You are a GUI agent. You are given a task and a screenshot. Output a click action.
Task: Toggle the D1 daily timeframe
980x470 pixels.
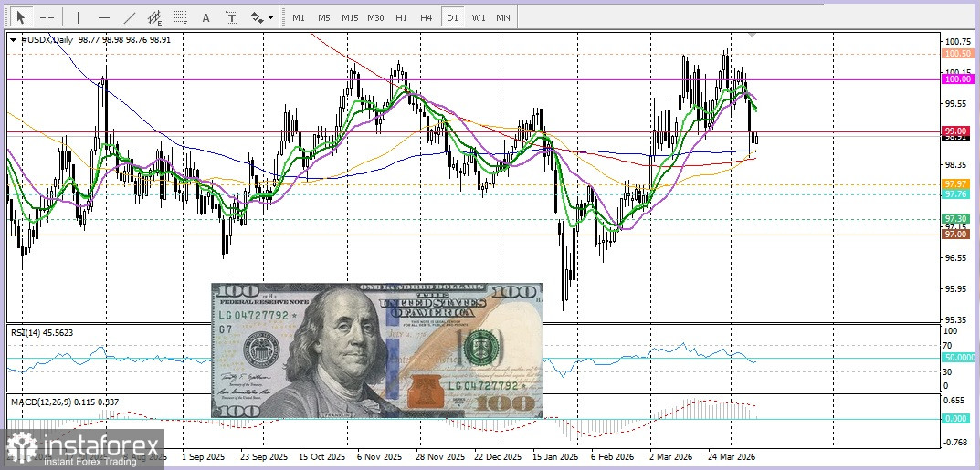(452, 17)
